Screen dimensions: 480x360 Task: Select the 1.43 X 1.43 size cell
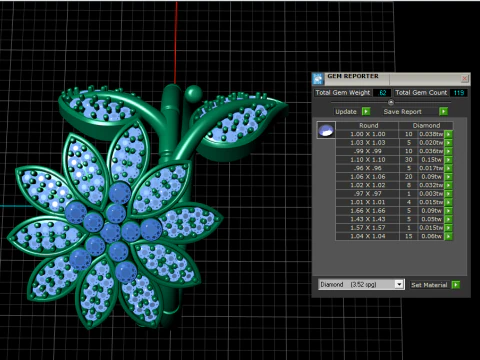[368, 219]
